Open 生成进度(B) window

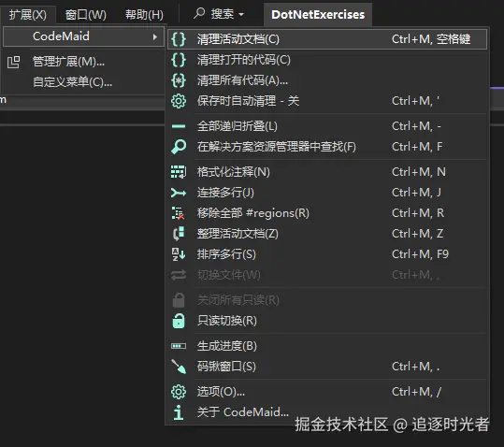[x=328, y=346]
